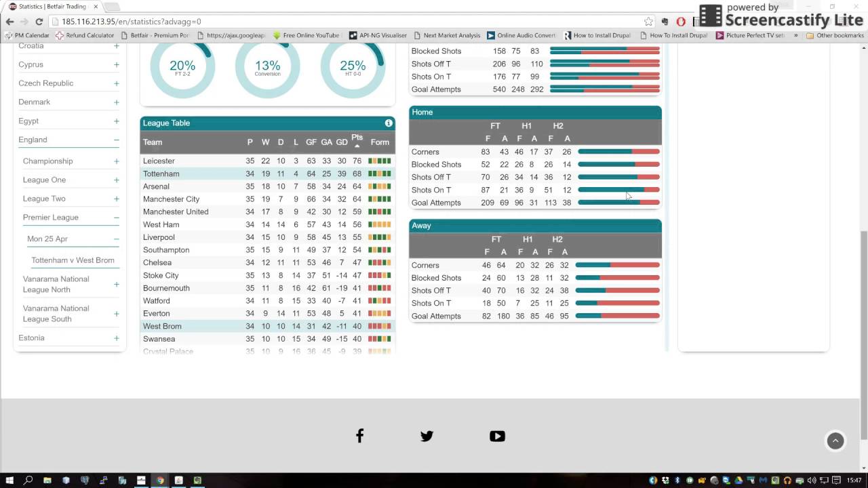868x488 pixels.
Task: Sort league table by Form column
Action: (x=380, y=142)
